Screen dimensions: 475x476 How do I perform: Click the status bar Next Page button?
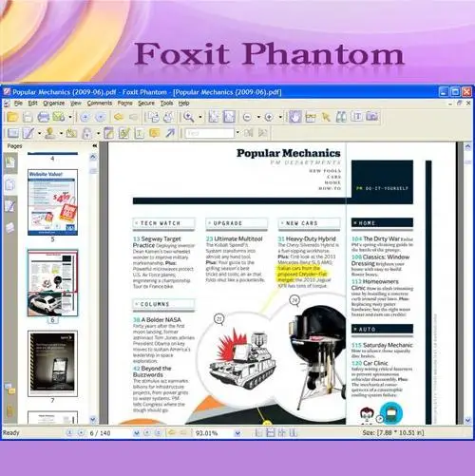point(147,432)
